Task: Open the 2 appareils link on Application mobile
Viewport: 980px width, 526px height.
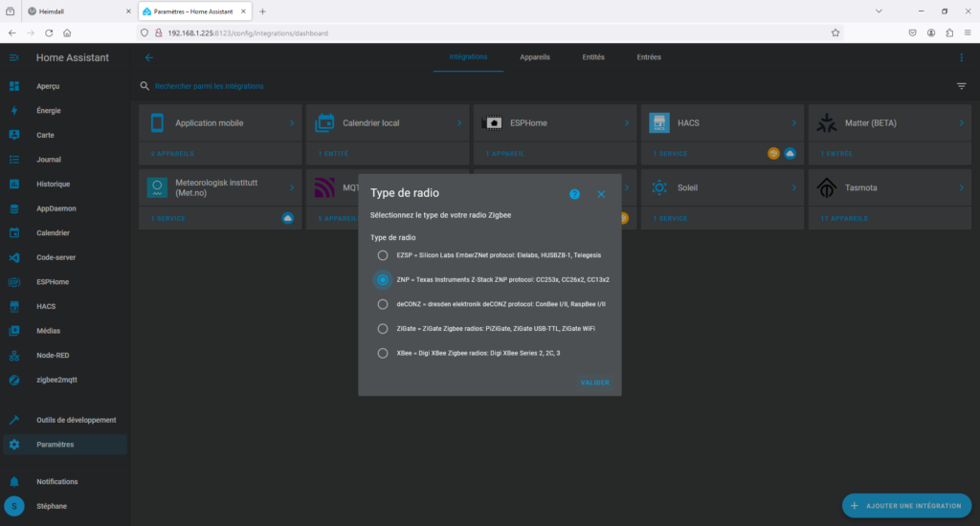Action: point(172,154)
